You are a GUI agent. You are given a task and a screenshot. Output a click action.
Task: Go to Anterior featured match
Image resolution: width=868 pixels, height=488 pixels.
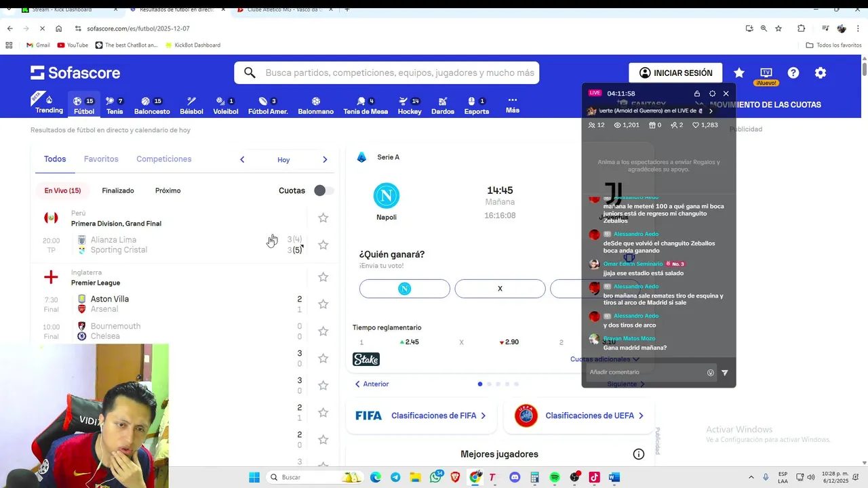pyautogui.click(x=372, y=384)
